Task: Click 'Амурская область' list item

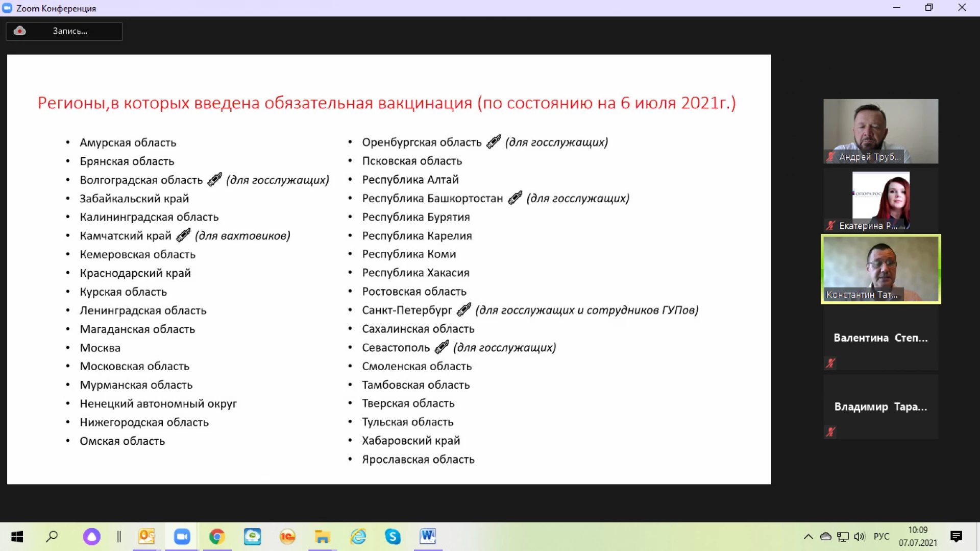Action: tap(128, 142)
